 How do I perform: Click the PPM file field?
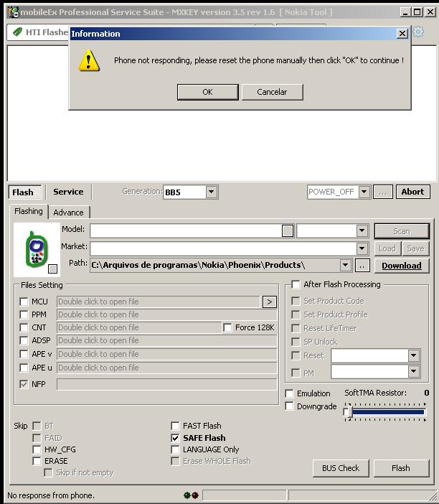pyautogui.click(x=166, y=314)
